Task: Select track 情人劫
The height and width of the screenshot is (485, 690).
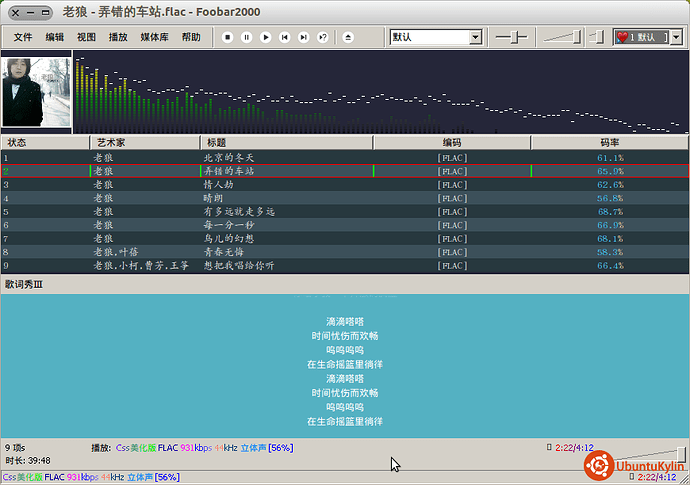Action: [345, 185]
